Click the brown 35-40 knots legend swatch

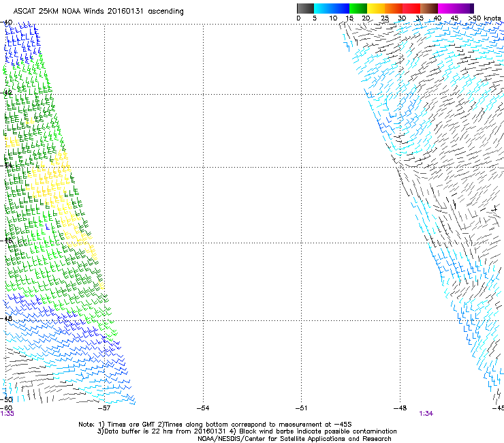429,8
